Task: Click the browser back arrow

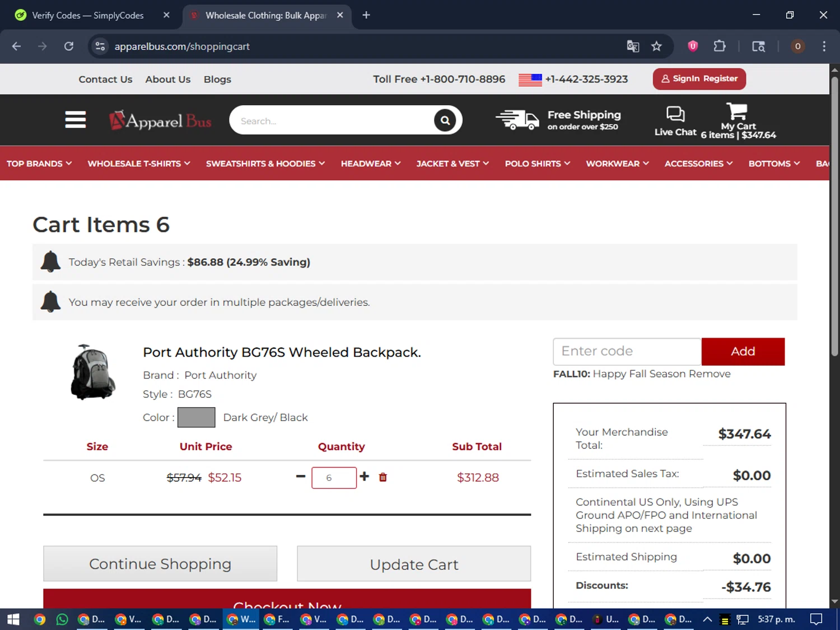Action: (16, 46)
